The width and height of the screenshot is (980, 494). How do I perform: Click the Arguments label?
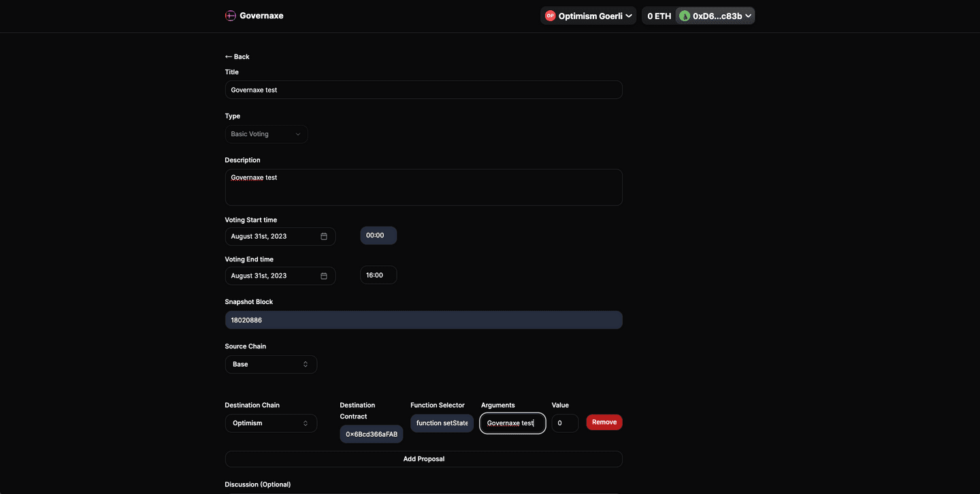[498, 405]
